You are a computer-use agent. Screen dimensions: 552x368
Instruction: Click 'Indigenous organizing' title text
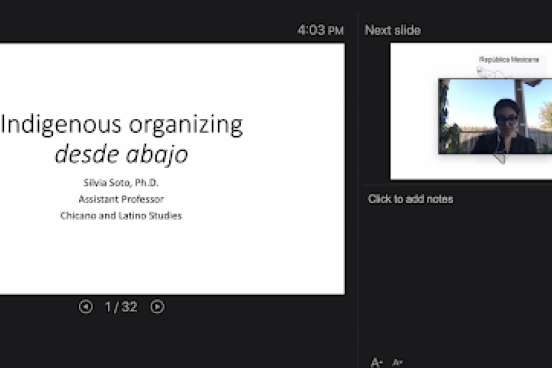pos(122,124)
